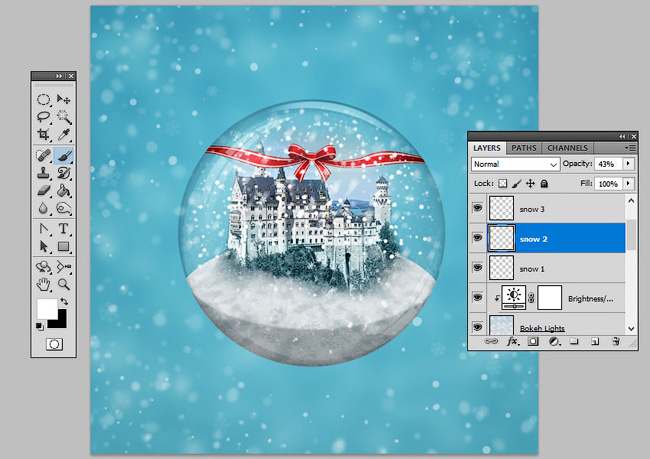Select the Eyedropper tool
This screenshot has width=650, height=459.
click(x=63, y=134)
